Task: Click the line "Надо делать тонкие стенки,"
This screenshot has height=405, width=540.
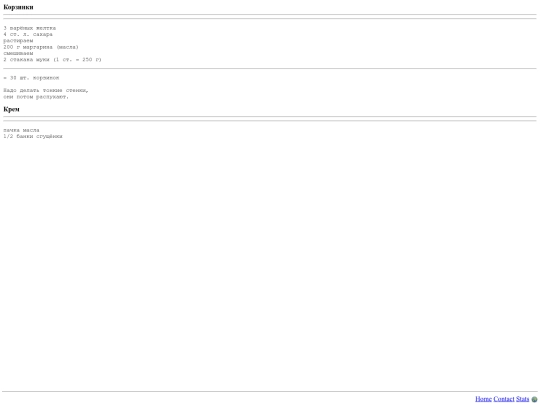Action: (x=46, y=91)
